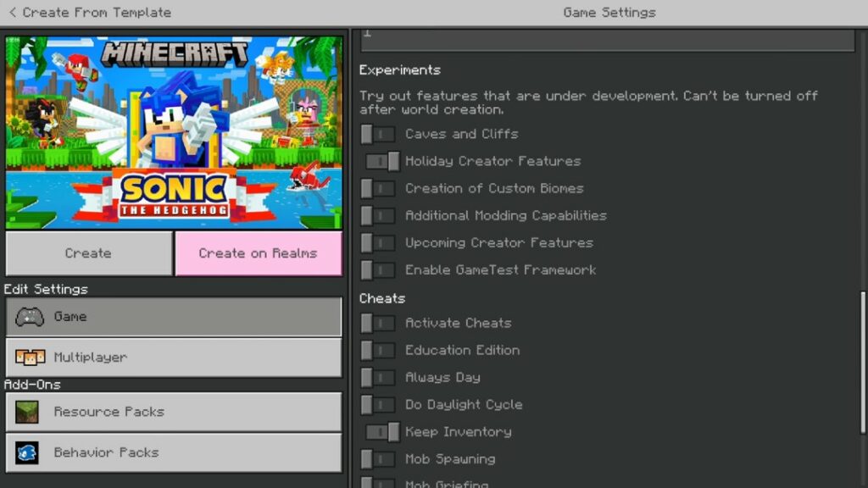This screenshot has width=868, height=488.
Task: Toggle Activate Cheats switch
Action: click(378, 323)
